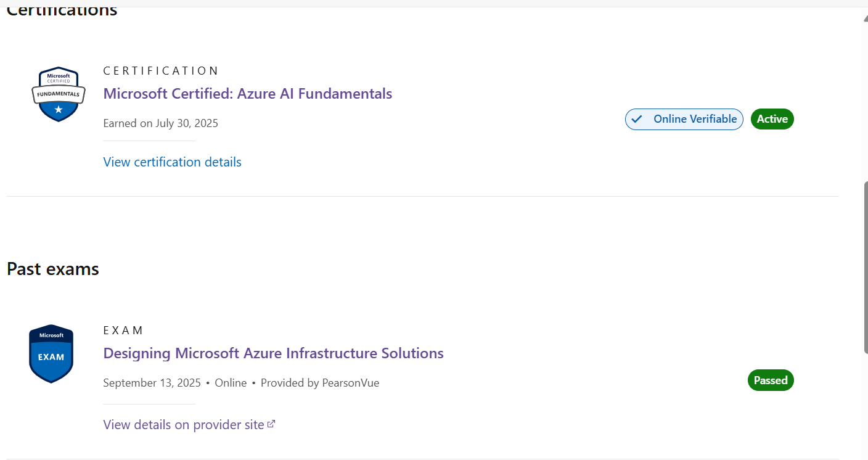Click the CERTIFICATION label above the title
Screen dimensions: 868x460
(161, 70)
